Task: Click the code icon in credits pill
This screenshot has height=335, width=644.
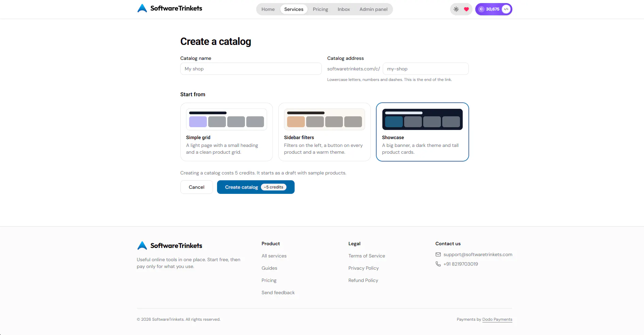Action: (x=506, y=9)
